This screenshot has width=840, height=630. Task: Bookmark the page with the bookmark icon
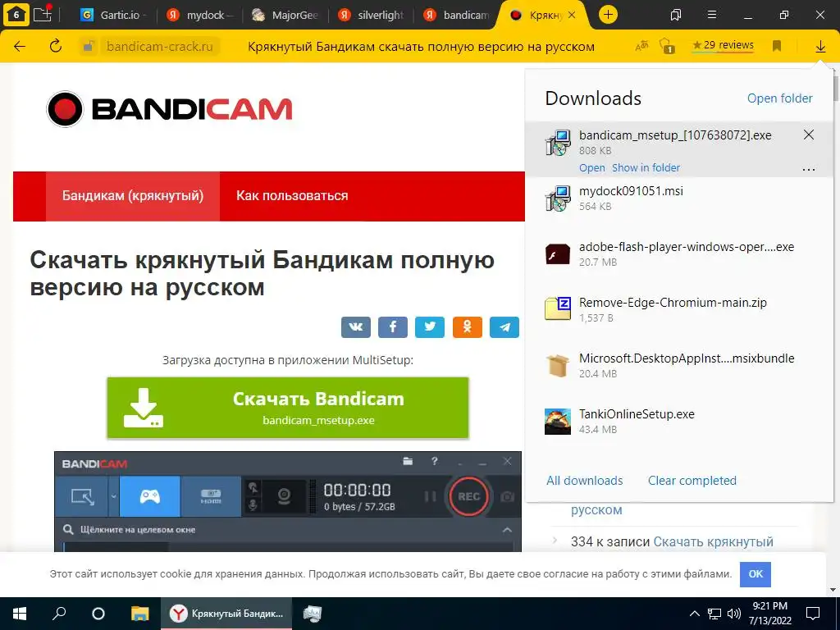click(x=777, y=46)
